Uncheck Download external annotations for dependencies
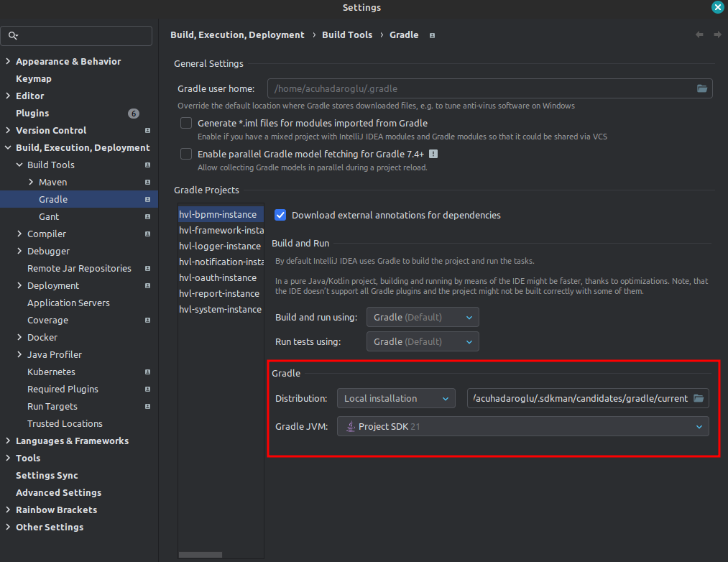728x562 pixels. point(280,215)
